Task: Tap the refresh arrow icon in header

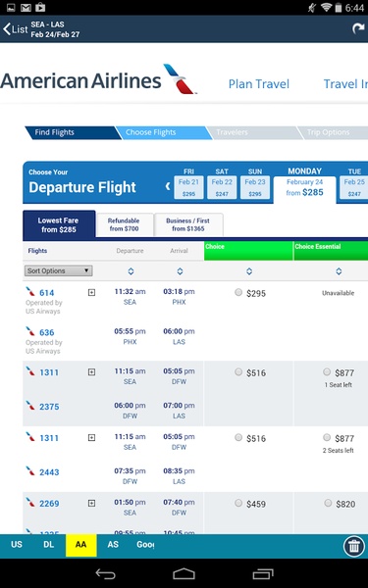Action: click(358, 28)
